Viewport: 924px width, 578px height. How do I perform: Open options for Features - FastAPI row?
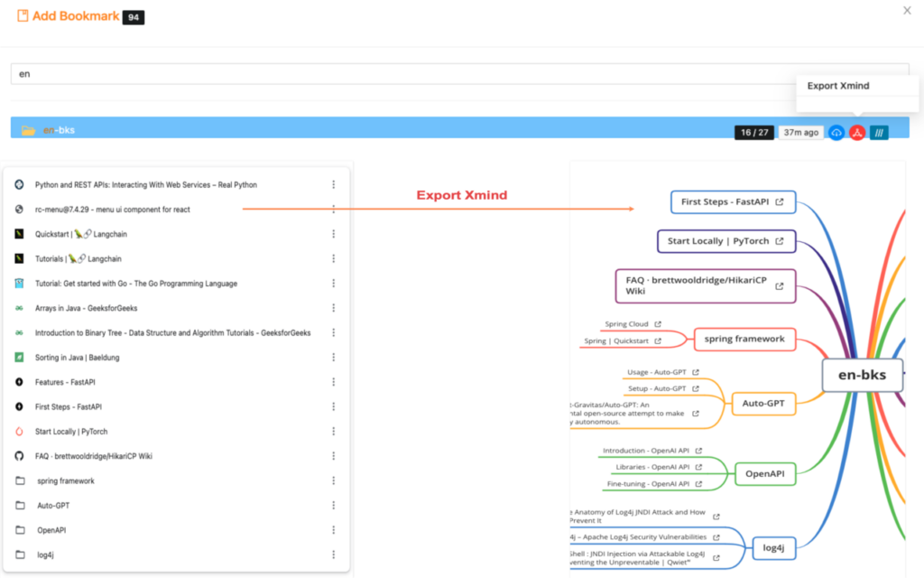(x=334, y=382)
